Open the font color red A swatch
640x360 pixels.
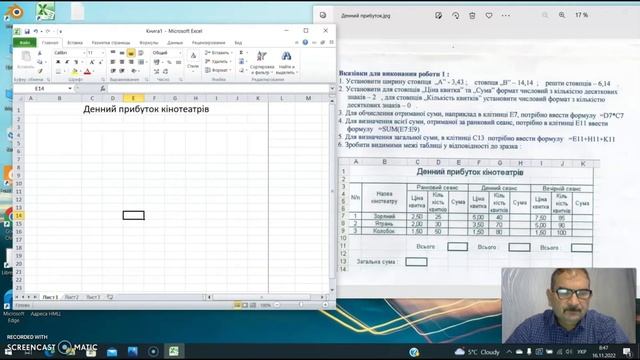point(87,72)
